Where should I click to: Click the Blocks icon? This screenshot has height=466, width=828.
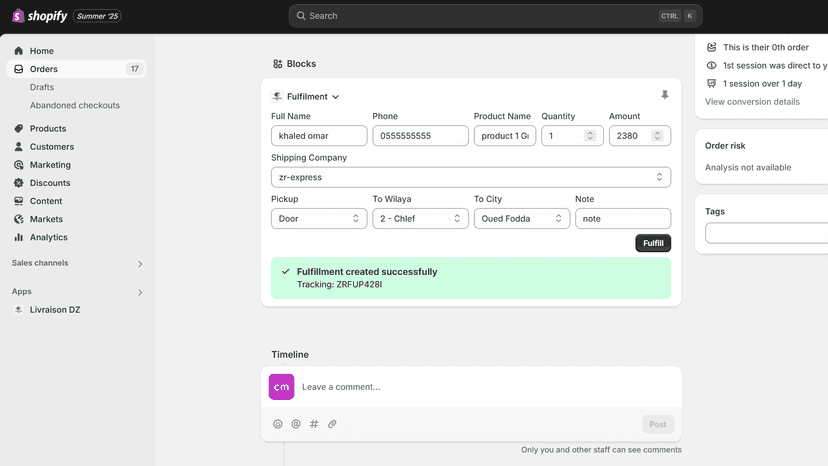click(x=277, y=64)
